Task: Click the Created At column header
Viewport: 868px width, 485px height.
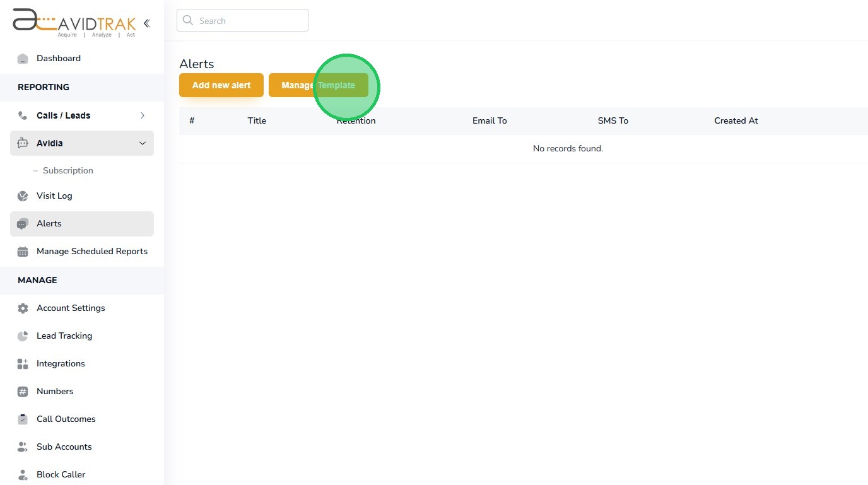Action: (x=736, y=120)
